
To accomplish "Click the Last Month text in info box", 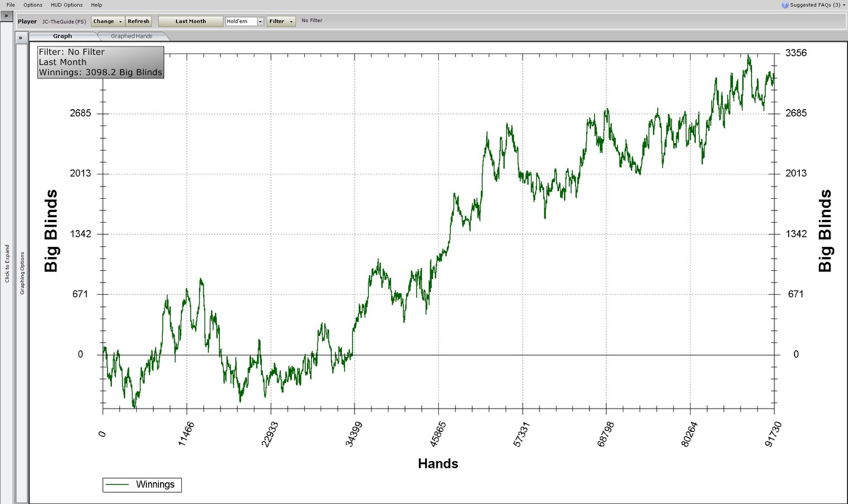I will [63, 62].
